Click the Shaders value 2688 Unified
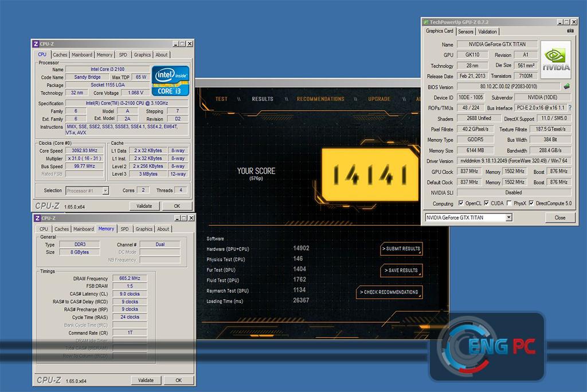587x392 pixels. (x=479, y=118)
